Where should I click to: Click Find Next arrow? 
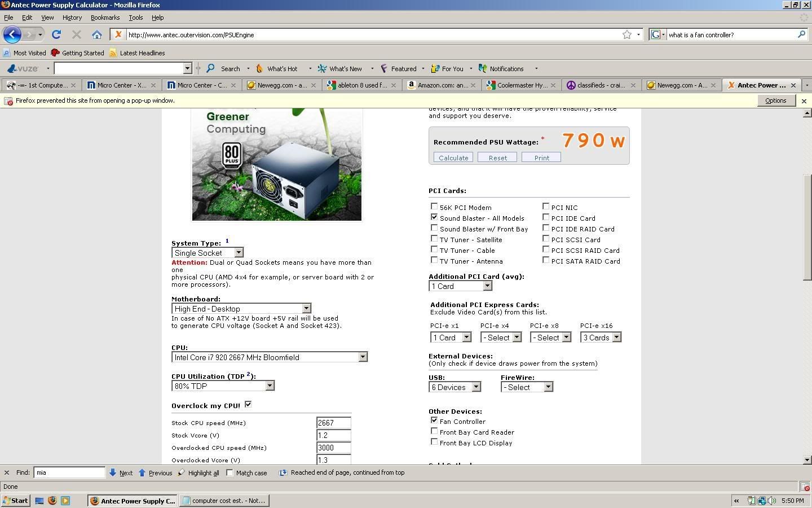coord(121,472)
